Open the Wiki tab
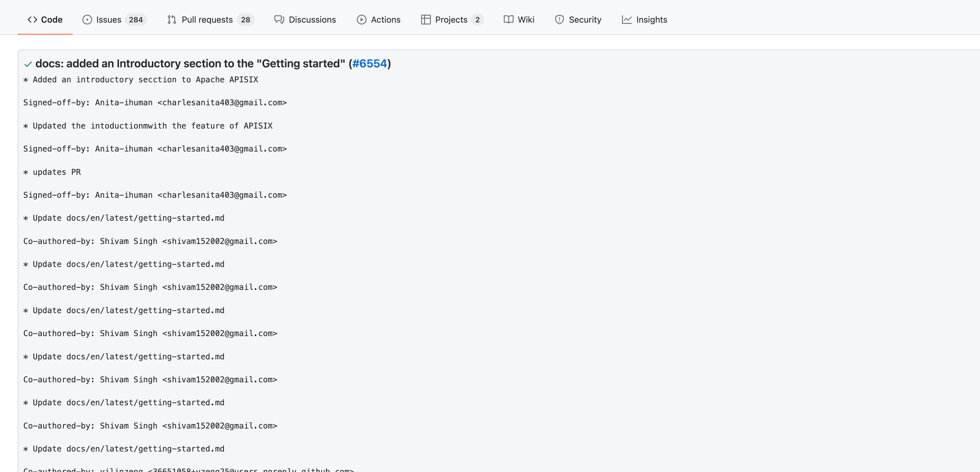980x472 pixels. [x=526, y=20]
